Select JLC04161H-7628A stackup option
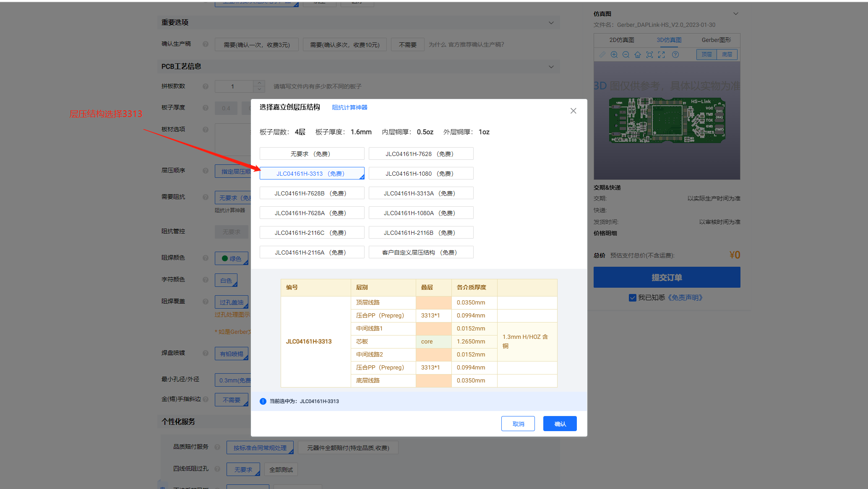Image resolution: width=868 pixels, height=489 pixels. click(x=312, y=213)
